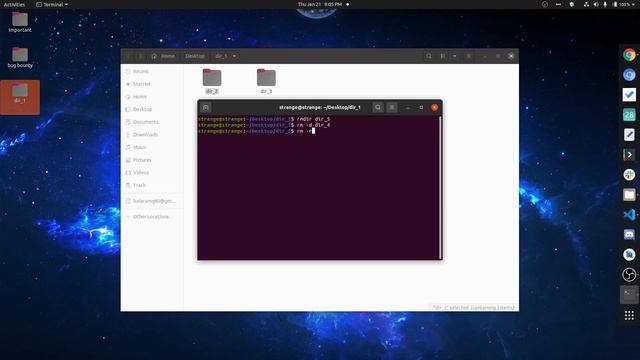Open Trash in Files sidebar
Viewport: 640px width, 360px height.
(152, 185)
